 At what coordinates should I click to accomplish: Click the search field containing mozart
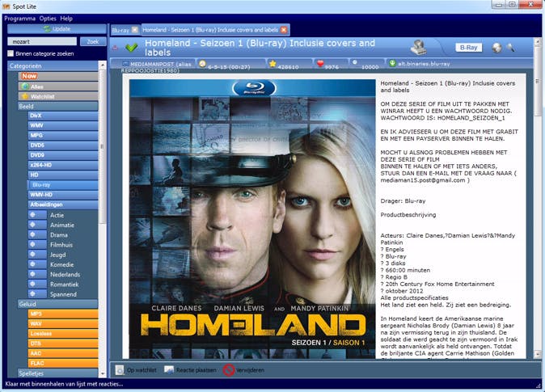click(x=42, y=42)
